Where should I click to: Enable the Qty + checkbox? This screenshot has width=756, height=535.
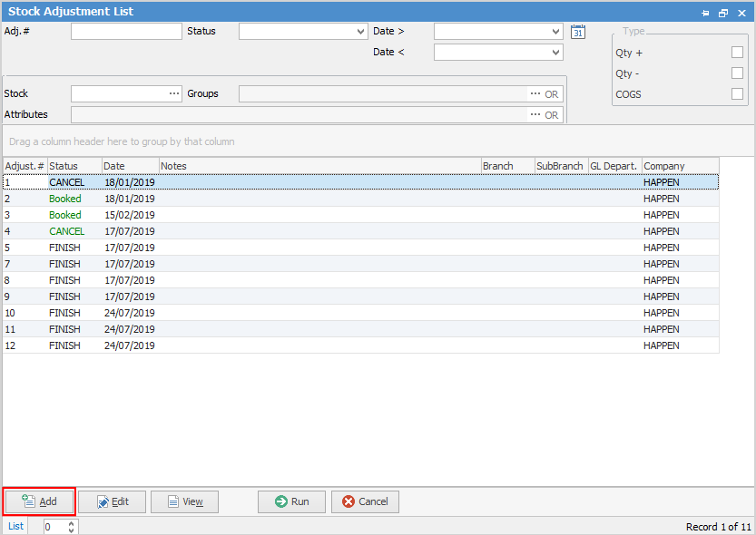[737, 52]
